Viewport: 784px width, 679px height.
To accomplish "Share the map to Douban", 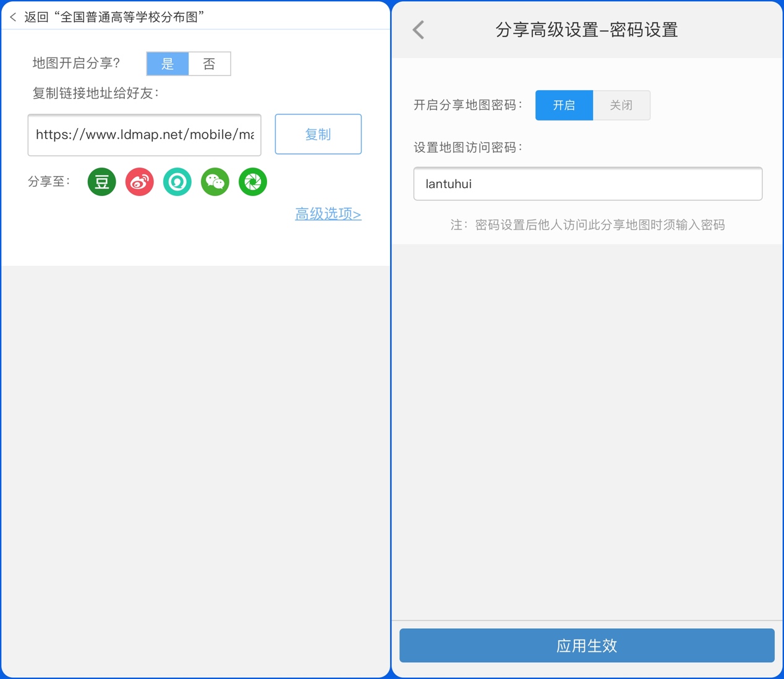I will click(x=102, y=182).
